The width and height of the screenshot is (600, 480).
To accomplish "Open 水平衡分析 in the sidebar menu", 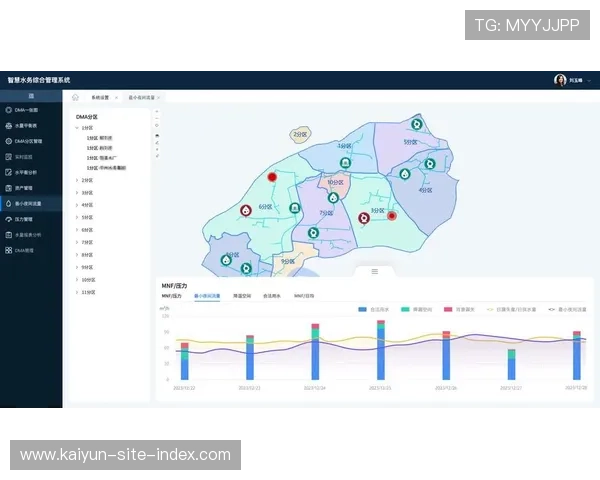I will click(26, 172).
